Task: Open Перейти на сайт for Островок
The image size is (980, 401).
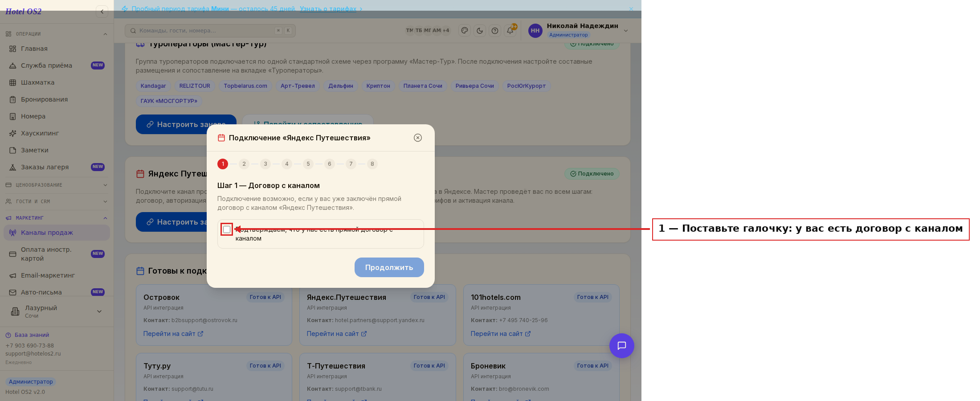Action: click(173, 334)
